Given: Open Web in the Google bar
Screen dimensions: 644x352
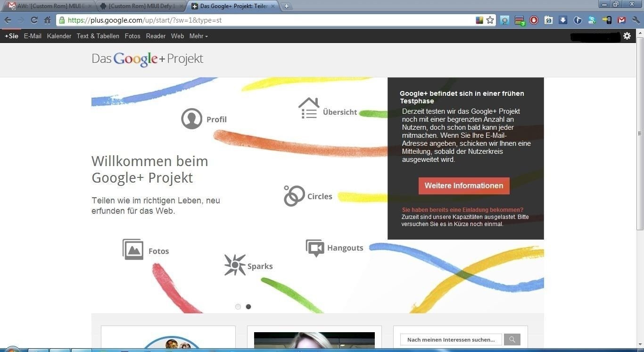Looking at the screenshot, I should click(x=177, y=36).
